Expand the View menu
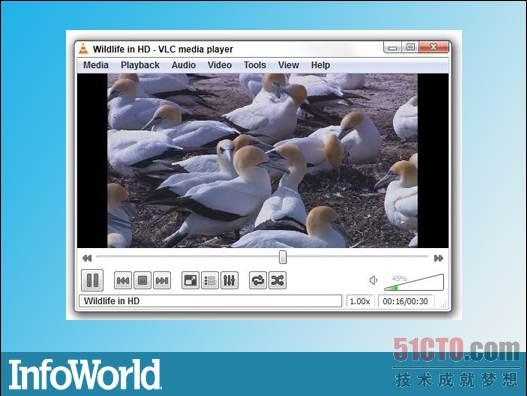Viewport: 527px width, 396px height. click(x=288, y=65)
